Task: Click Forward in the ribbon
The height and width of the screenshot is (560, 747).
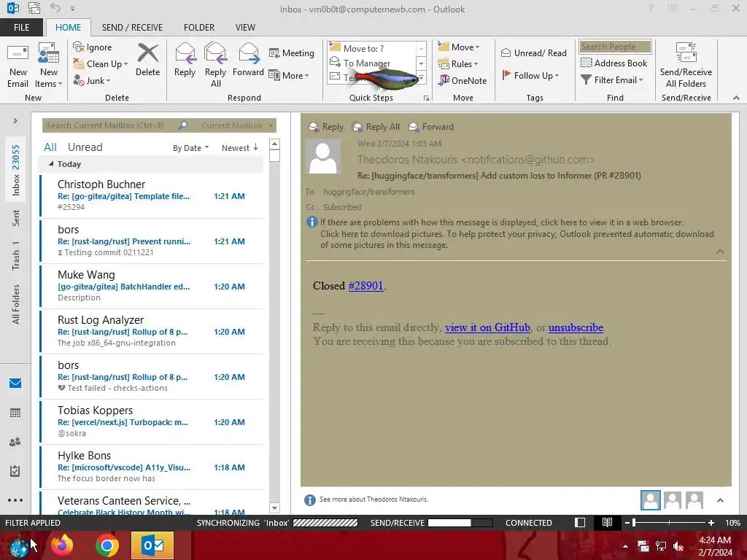Action: [248, 60]
